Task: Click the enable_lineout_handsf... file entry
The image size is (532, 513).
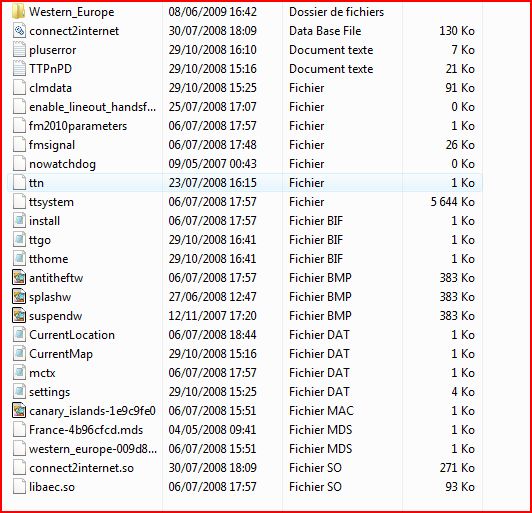Action: 244,107
